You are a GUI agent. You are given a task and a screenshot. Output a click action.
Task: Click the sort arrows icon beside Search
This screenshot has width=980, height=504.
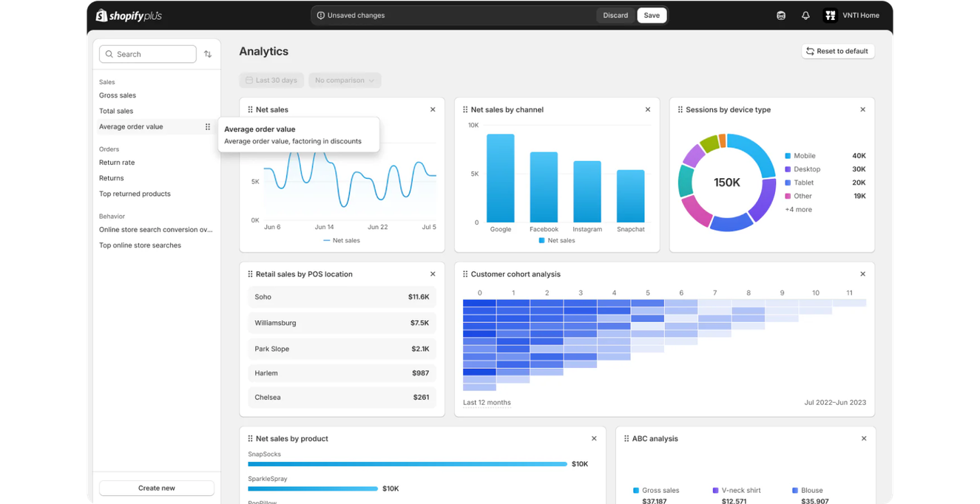point(208,54)
